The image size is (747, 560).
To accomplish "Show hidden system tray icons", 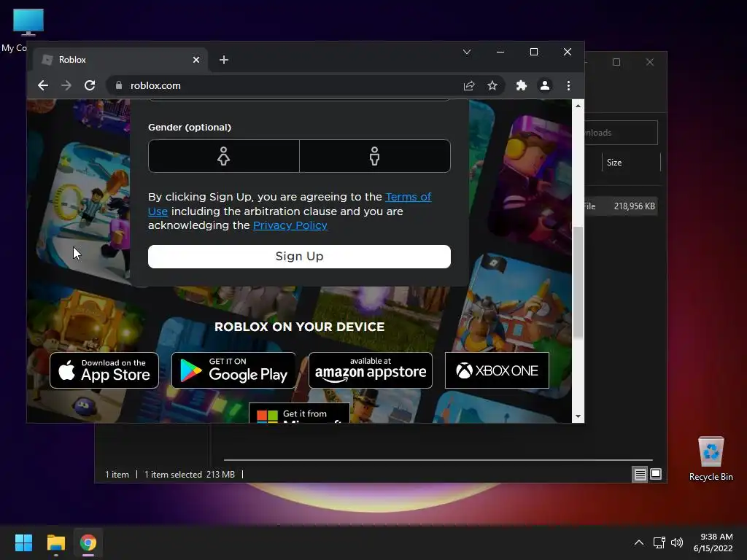I will [x=639, y=542].
